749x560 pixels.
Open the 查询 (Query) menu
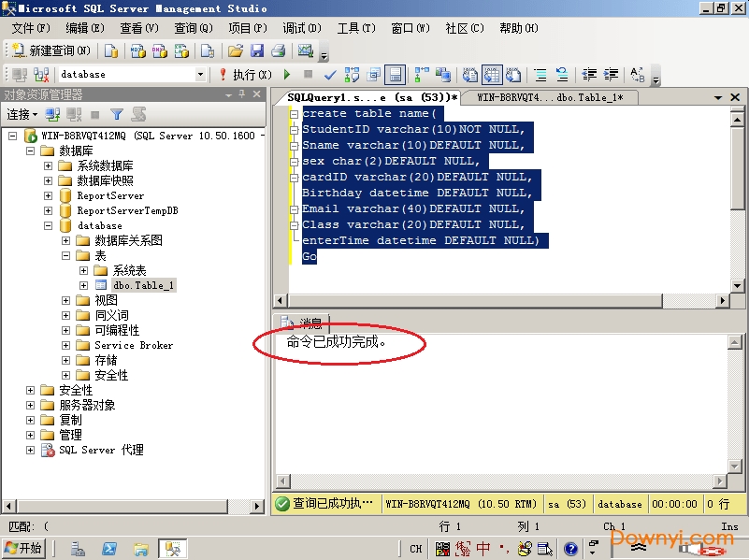point(193,28)
